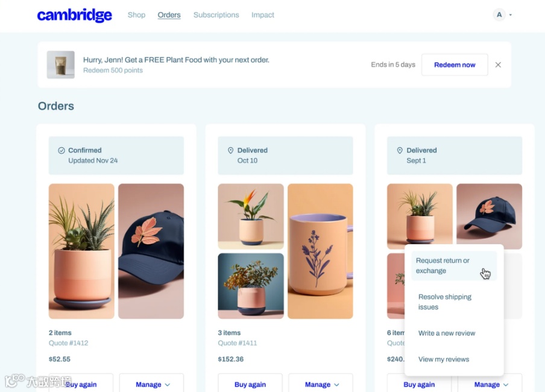Open Manage dropdown for Quote #1411

click(321, 384)
